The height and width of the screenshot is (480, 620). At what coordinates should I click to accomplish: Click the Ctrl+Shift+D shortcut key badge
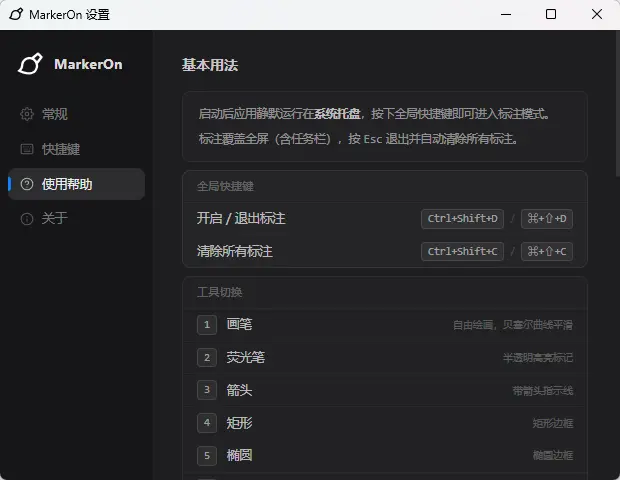coord(462,219)
